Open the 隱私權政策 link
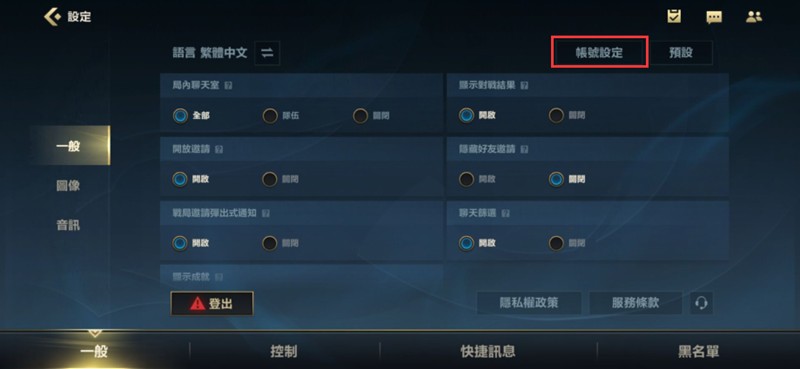The width and height of the screenshot is (800, 369). pyautogui.click(x=529, y=303)
